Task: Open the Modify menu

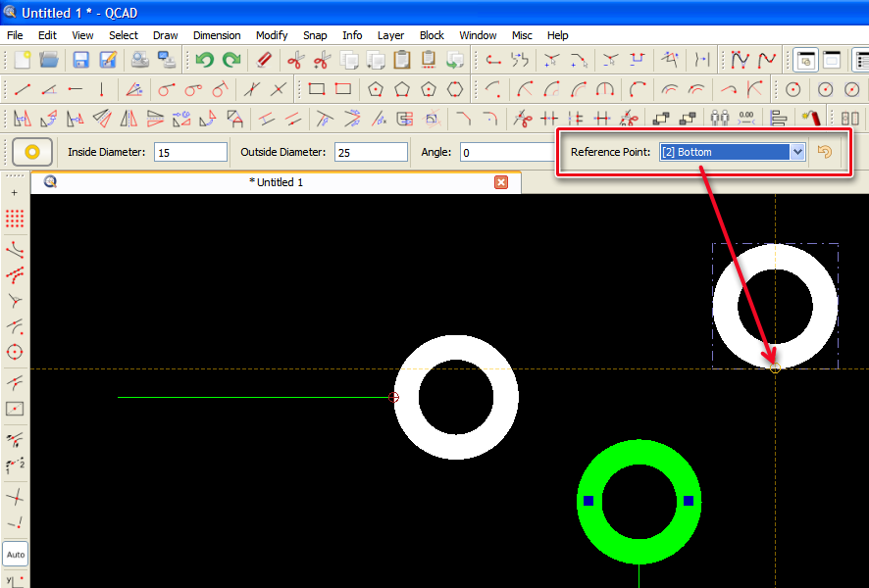Action: tap(272, 35)
